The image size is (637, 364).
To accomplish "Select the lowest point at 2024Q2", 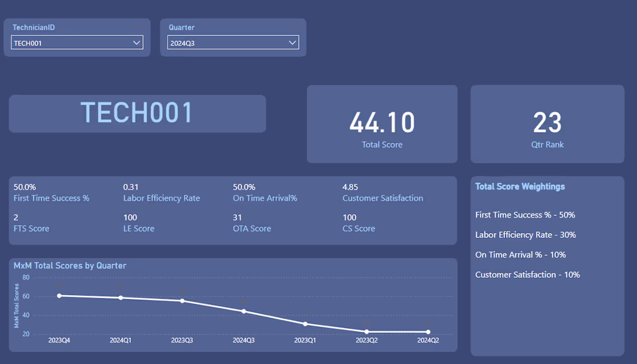I will [x=427, y=332].
